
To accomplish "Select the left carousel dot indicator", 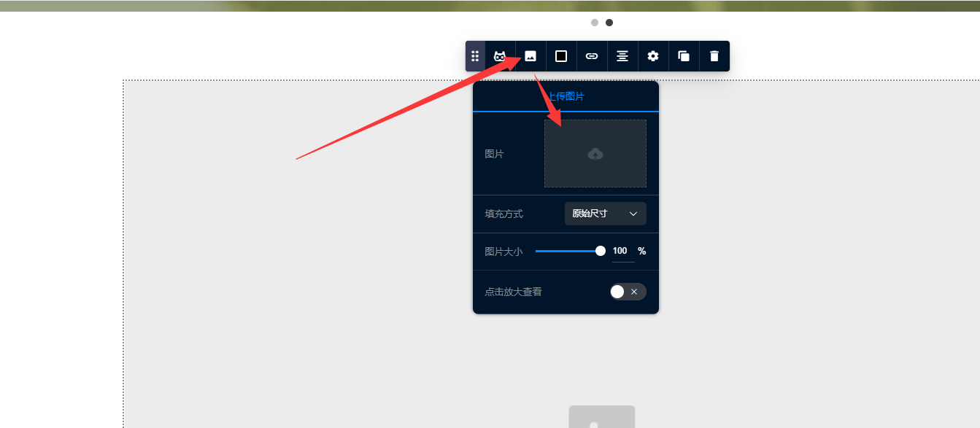I will (x=594, y=22).
